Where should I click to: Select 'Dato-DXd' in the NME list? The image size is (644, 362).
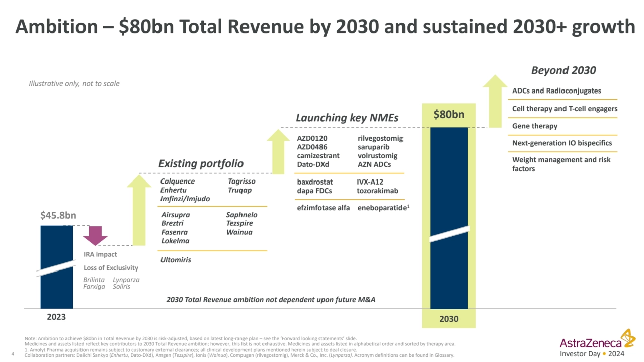(x=313, y=164)
